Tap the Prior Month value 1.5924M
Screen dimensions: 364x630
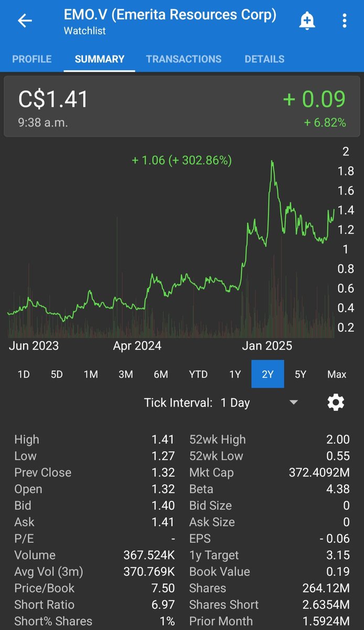[x=325, y=621]
